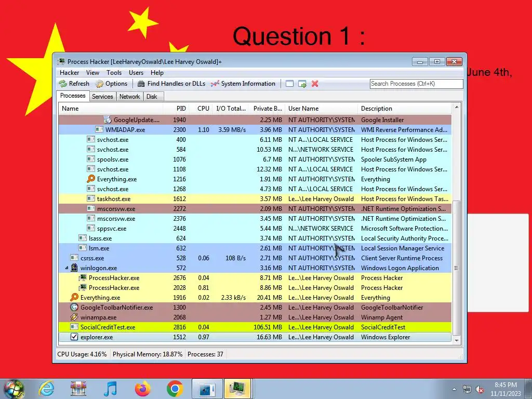
Task: Sort by the Description column header
Action: pos(405,109)
